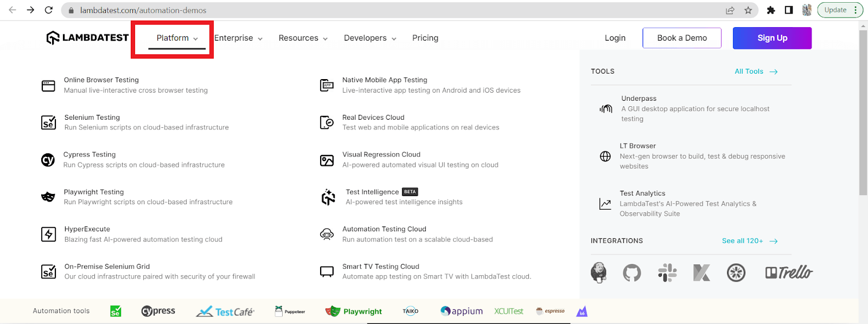Expand the Resources dropdown menu
This screenshot has height=324, width=868.
click(x=303, y=38)
